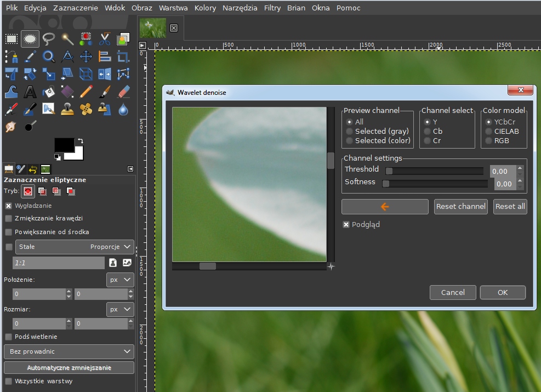
Task: Expand the Bez prowadnic dropdown
Action: 69,351
